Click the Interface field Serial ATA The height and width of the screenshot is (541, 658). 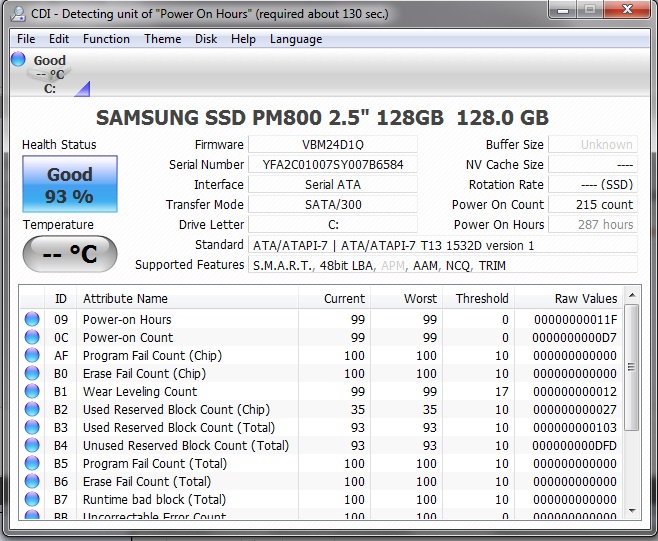[x=333, y=185]
